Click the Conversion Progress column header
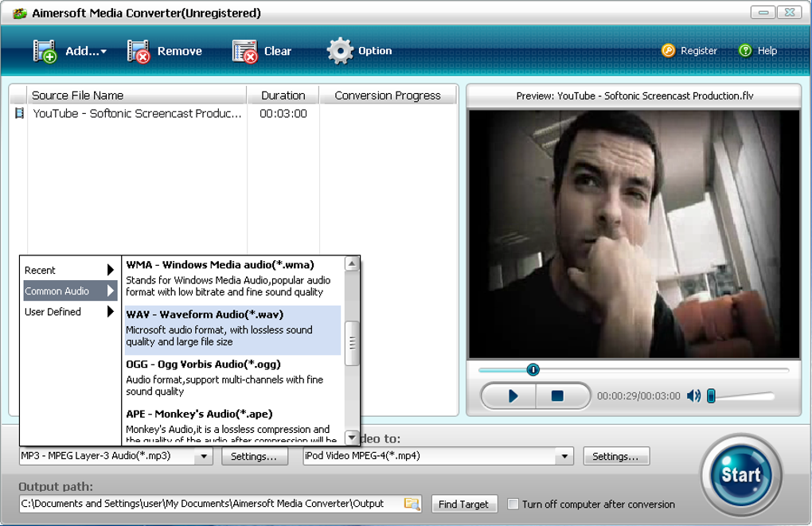812x526 pixels. coord(388,95)
